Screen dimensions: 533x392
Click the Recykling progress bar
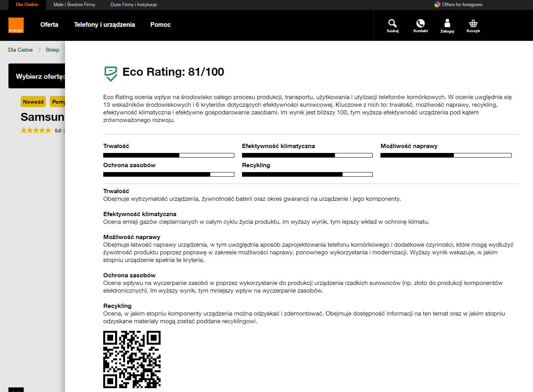pyautogui.click(x=307, y=174)
